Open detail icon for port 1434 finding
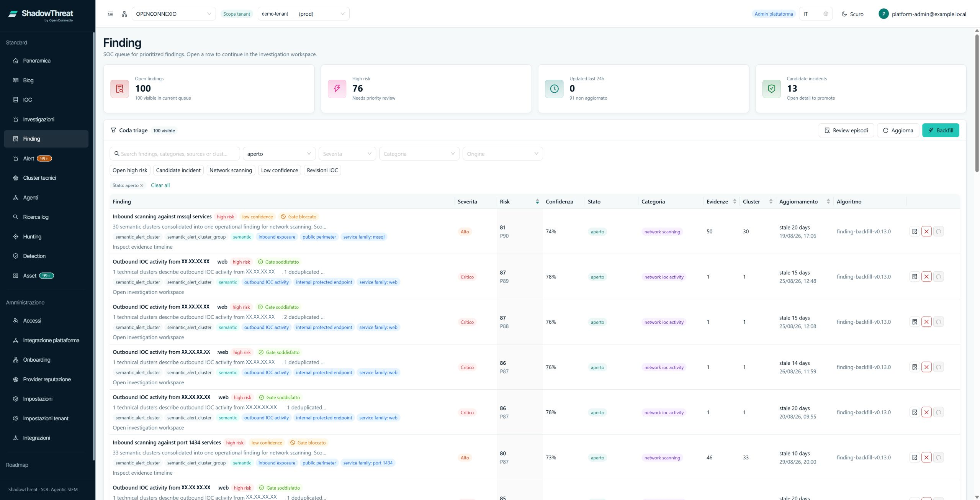980x500 pixels. 915,457
